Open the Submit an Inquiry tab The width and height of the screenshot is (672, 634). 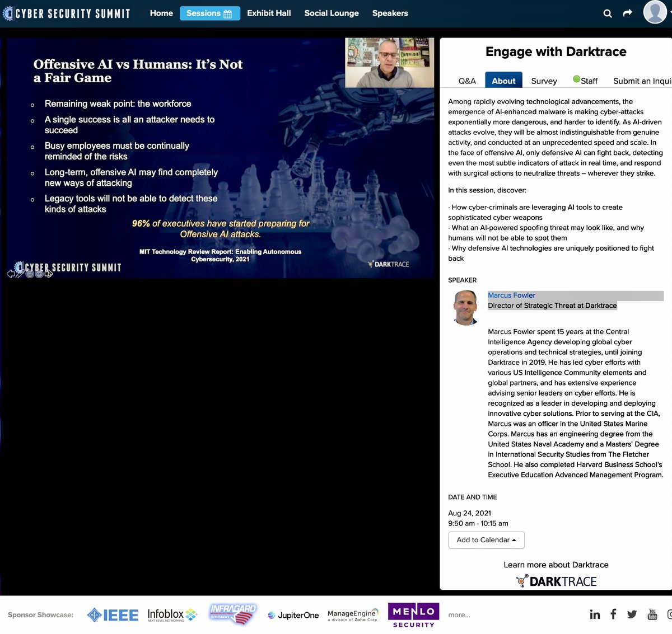click(642, 81)
